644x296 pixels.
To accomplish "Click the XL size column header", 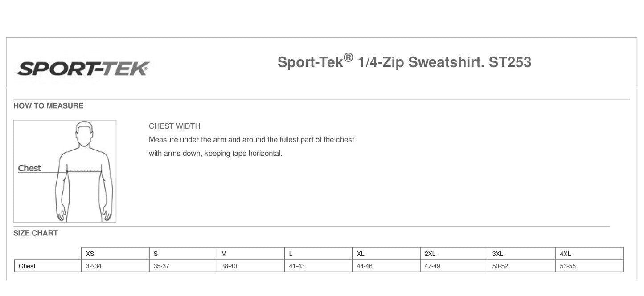I will pyautogui.click(x=361, y=254).
